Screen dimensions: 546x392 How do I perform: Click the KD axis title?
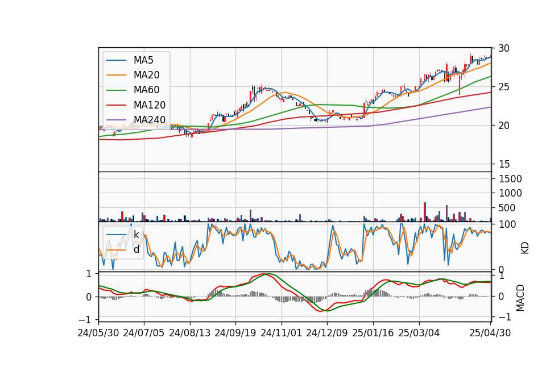[x=525, y=248]
